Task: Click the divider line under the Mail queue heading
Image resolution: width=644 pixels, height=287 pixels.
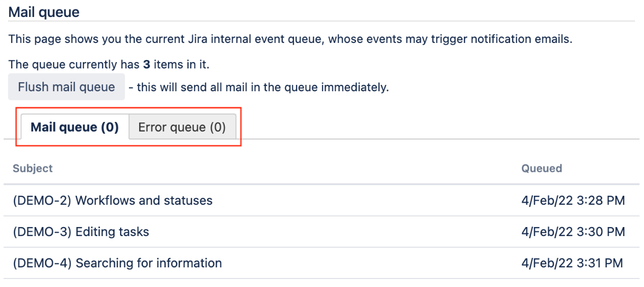Action: click(321, 21)
